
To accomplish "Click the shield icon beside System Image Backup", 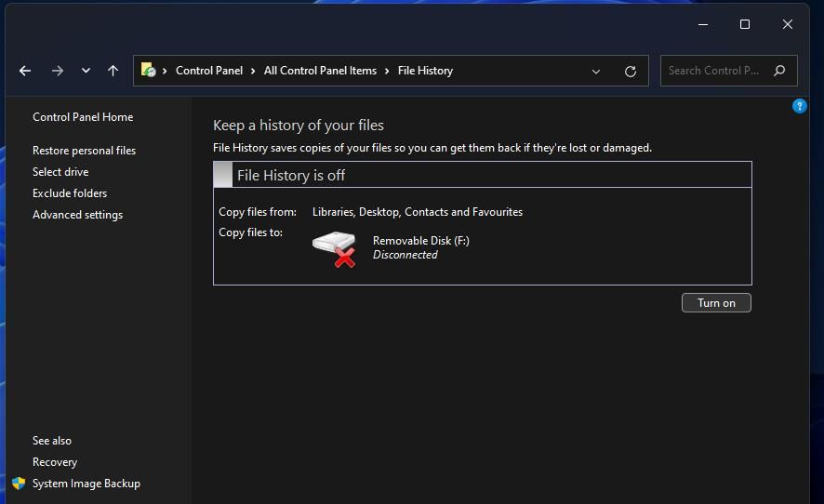I will tap(19, 484).
